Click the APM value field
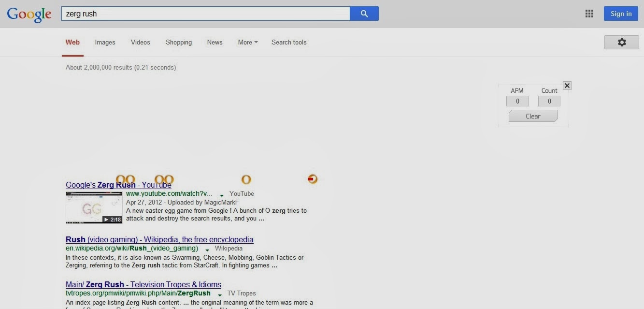This screenshot has height=309, width=644. tap(517, 101)
